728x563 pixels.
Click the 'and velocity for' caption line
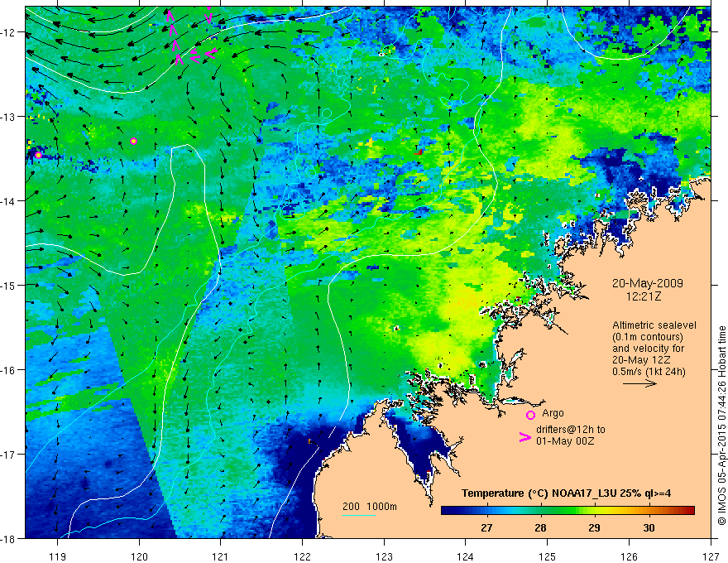pos(648,349)
